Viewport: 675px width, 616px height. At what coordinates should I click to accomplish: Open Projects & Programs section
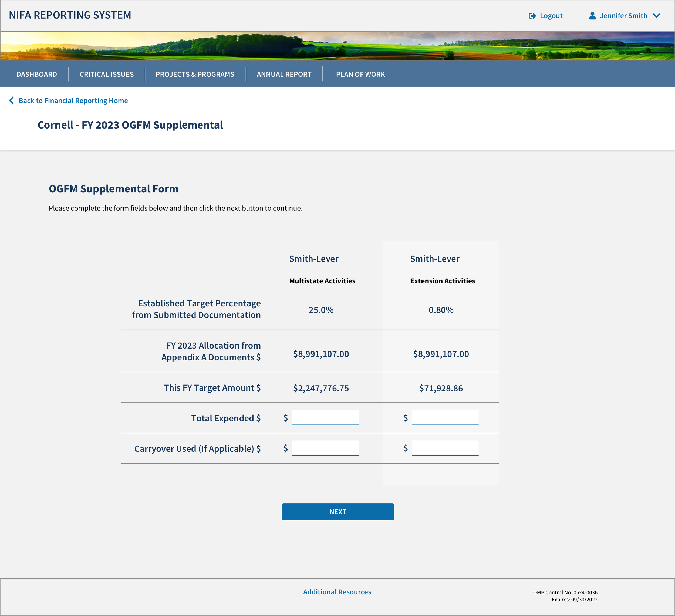(195, 74)
